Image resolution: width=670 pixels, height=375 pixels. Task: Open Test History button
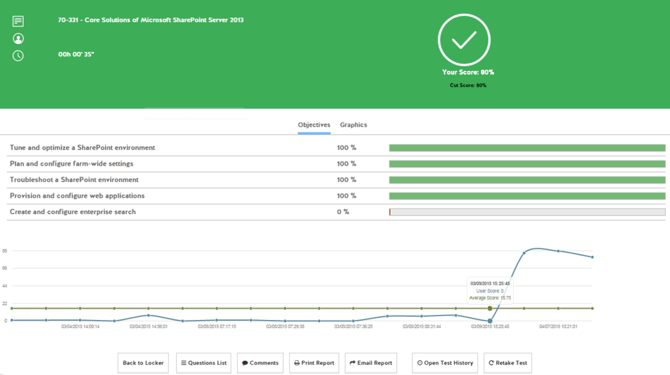[445, 363]
